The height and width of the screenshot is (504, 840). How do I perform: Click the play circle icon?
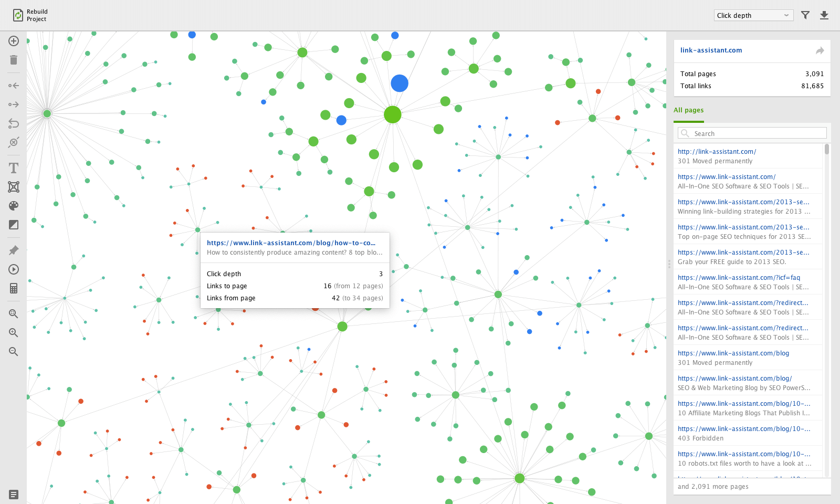pyautogui.click(x=14, y=269)
